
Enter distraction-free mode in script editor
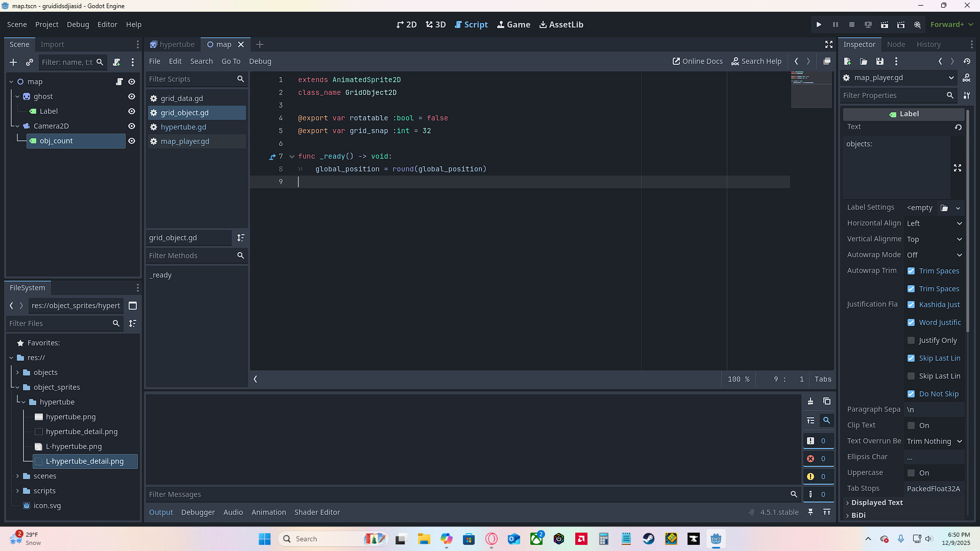pos(828,44)
